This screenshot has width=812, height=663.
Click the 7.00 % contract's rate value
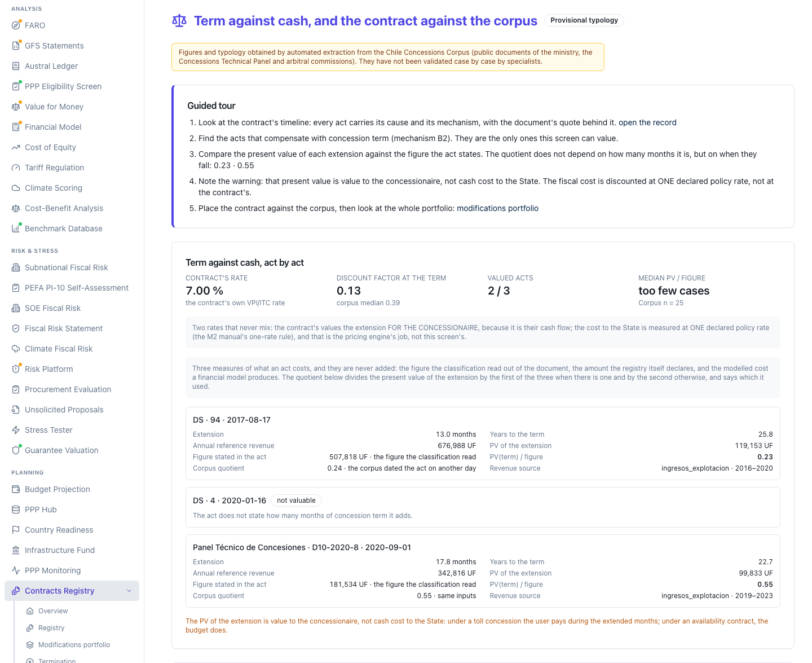click(204, 291)
